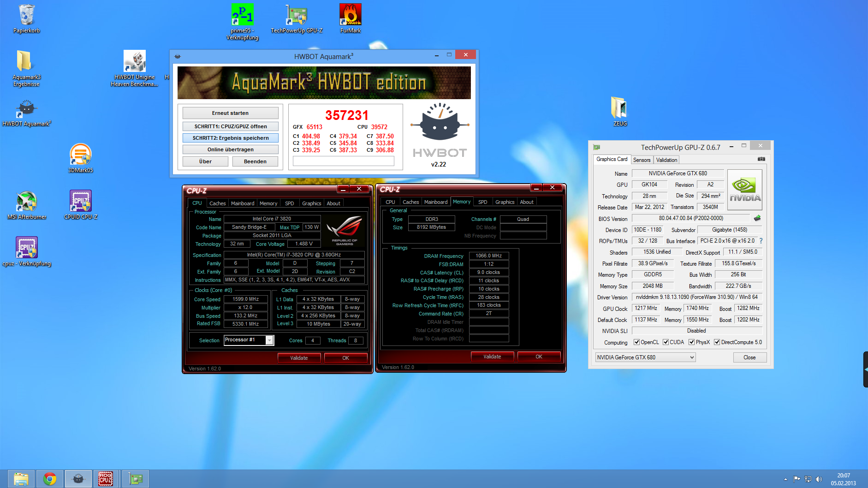Click the Memory Size value 8192 MBytes
This screenshot has width=868, height=488.
[431, 227]
